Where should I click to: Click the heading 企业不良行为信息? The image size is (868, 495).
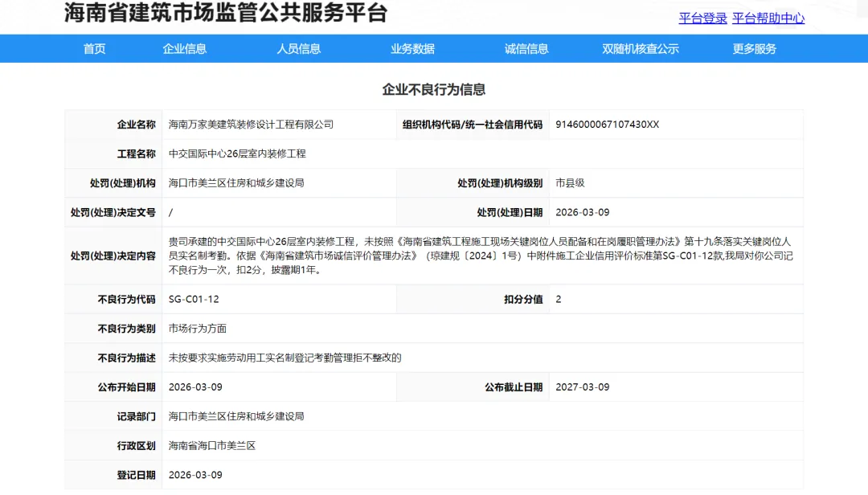coord(434,90)
